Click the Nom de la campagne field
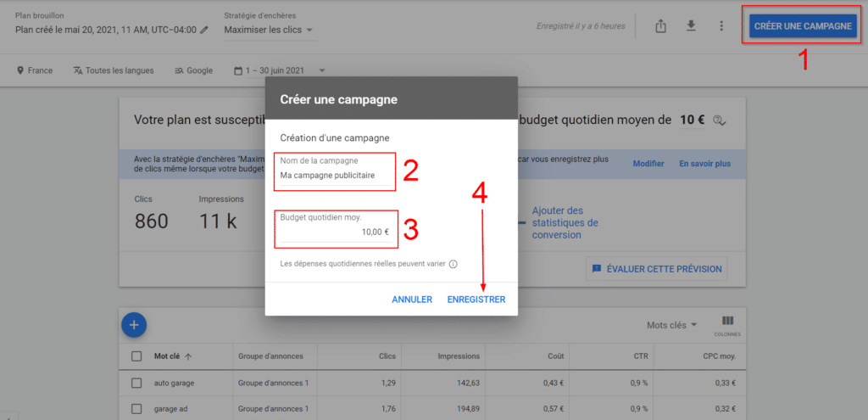This screenshot has height=420, width=868. tap(336, 176)
